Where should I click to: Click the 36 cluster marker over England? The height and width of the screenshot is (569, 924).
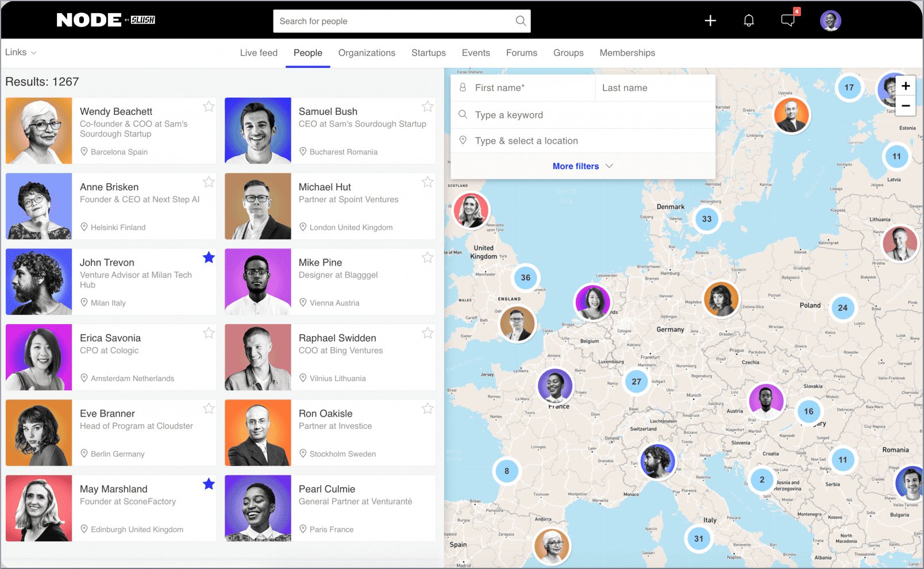point(525,278)
